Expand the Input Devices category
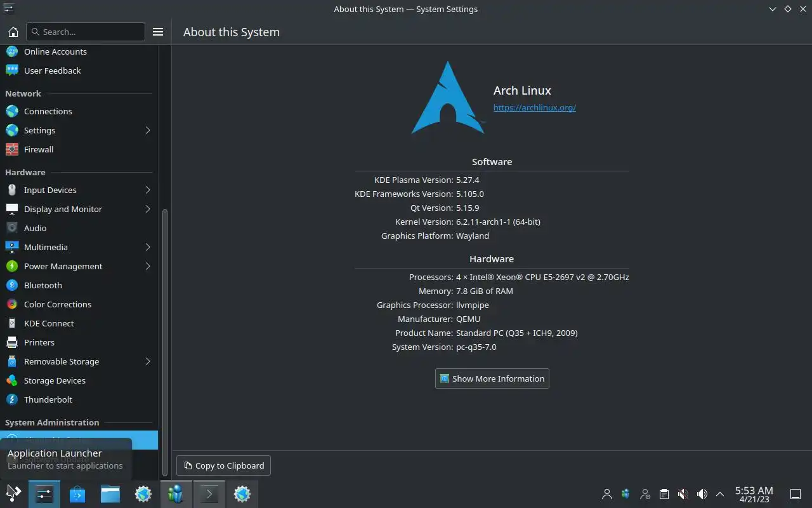This screenshot has height=508, width=812. click(x=79, y=190)
